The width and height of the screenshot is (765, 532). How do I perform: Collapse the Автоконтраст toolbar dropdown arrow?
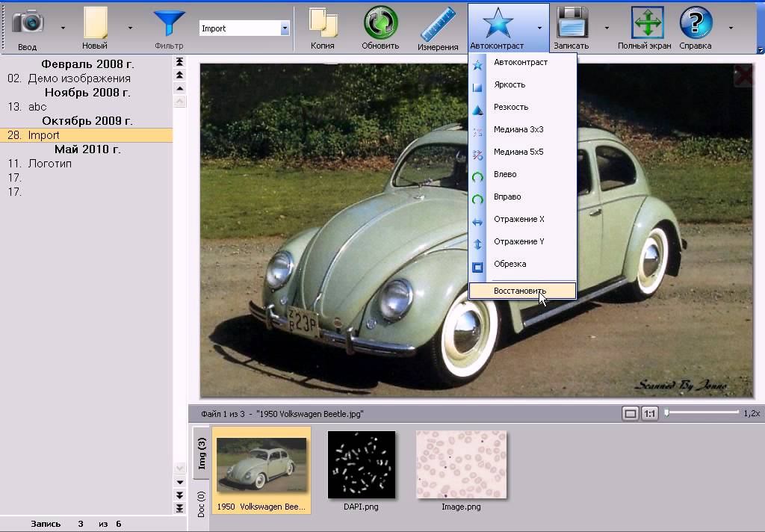539,28
